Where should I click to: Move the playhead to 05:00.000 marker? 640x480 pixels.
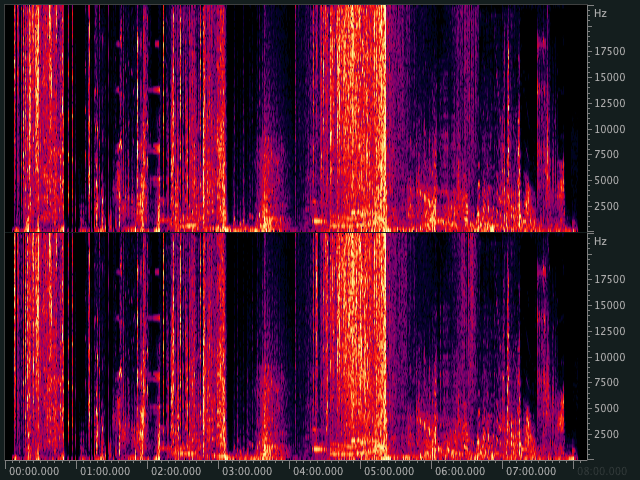[x=389, y=471]
